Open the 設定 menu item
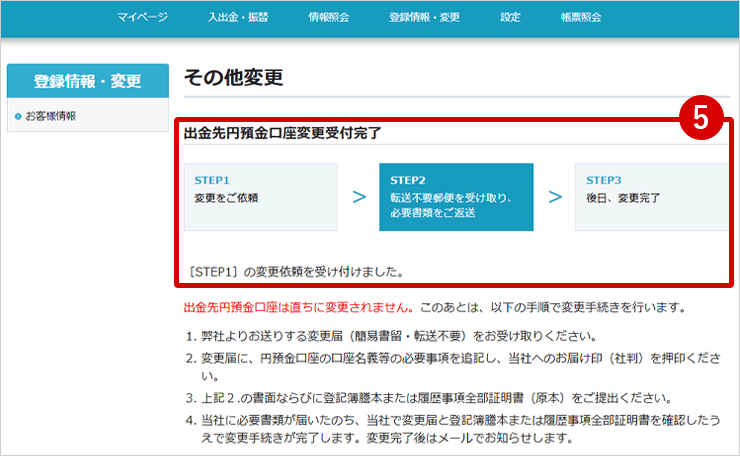This screenshot has width=740, height=456. click(510, 17)
